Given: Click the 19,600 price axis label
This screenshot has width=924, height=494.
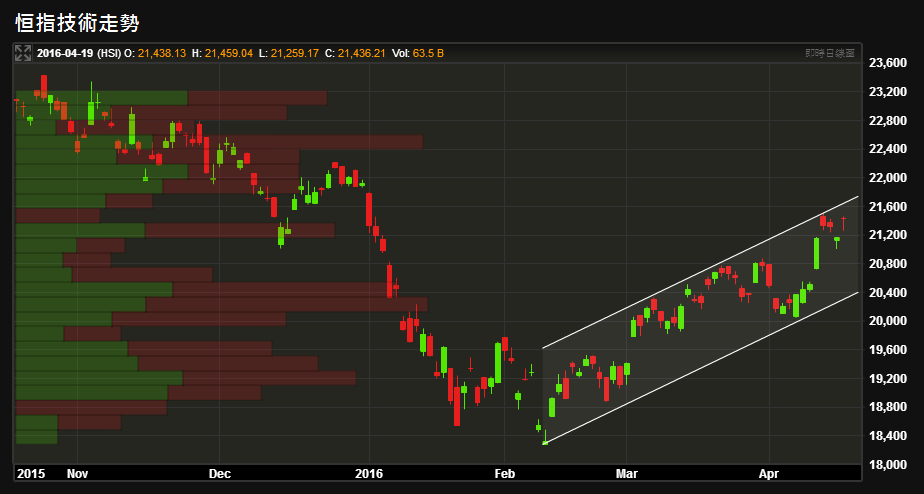Looking at the screenshot, I should click(887, 350).
